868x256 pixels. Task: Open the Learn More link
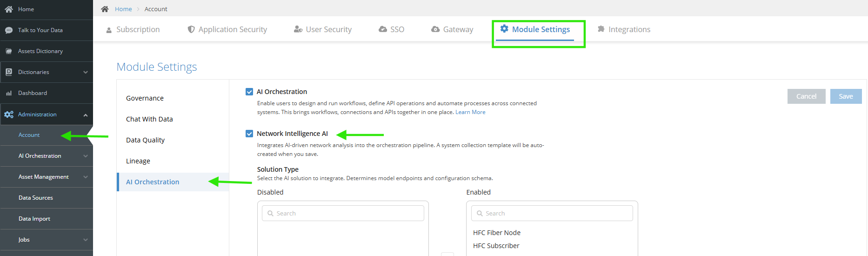click(x=470, y=112)
